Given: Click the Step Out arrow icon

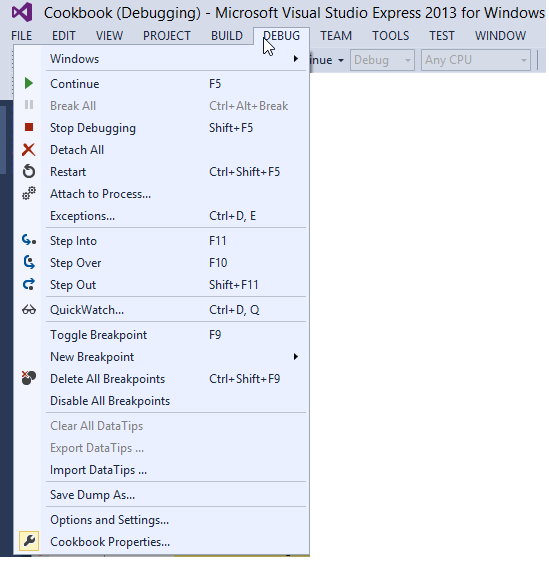Looking at the screenshot, I should pos(29,285).
